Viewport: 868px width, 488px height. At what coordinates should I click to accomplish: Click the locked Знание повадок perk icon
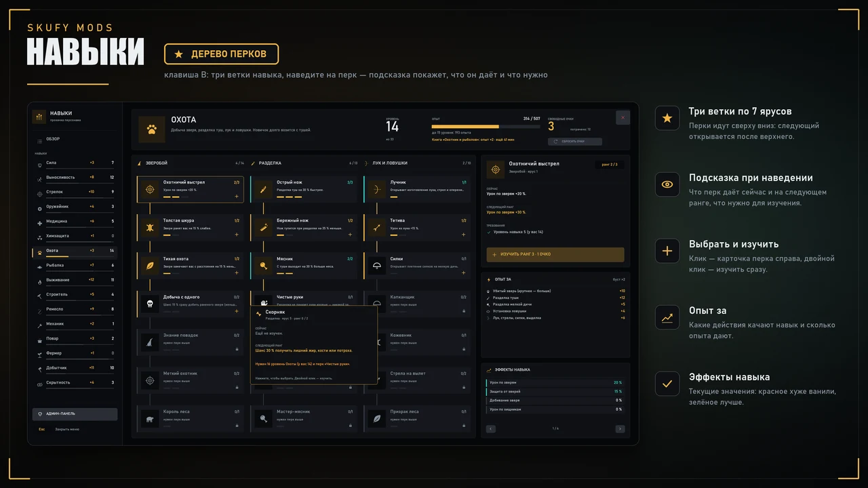click(x=150, y=342)
